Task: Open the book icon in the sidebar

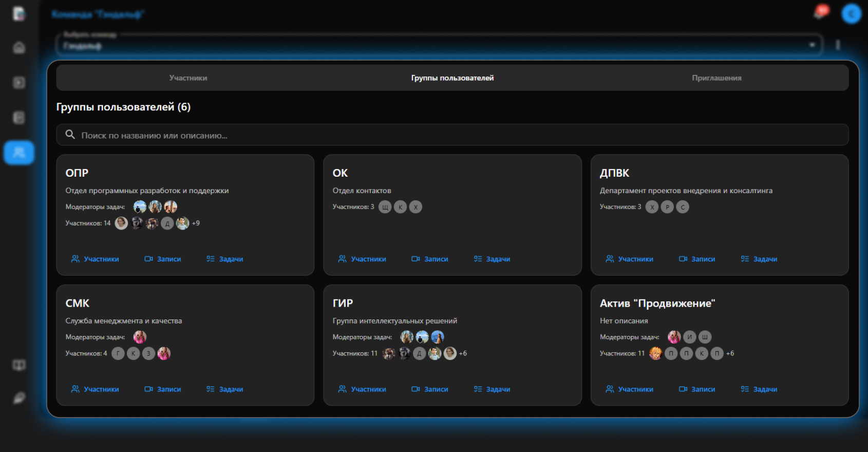Action: click(x=19, y=365)
